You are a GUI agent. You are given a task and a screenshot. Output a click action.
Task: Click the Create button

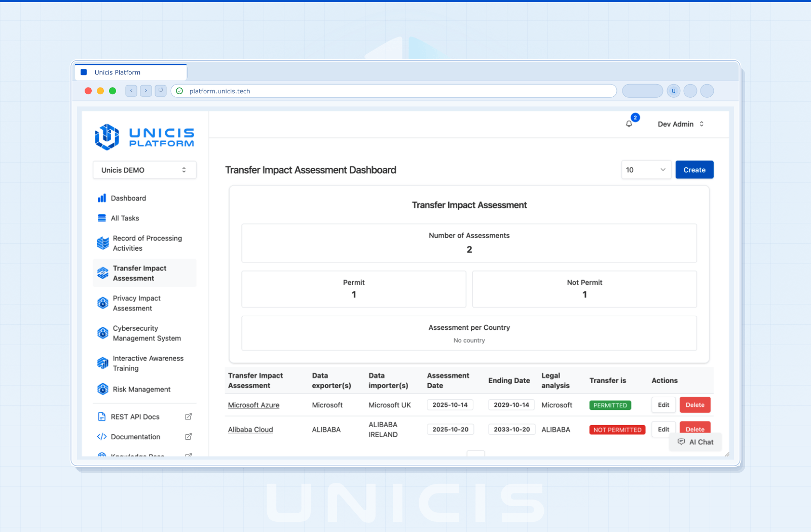pos(694,170)
